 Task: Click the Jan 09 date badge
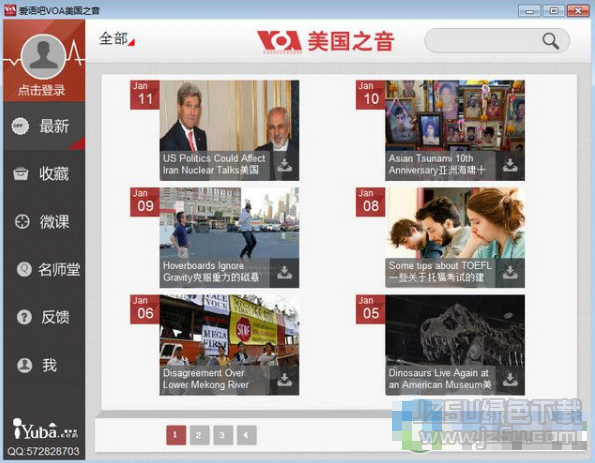coord(145,202)
